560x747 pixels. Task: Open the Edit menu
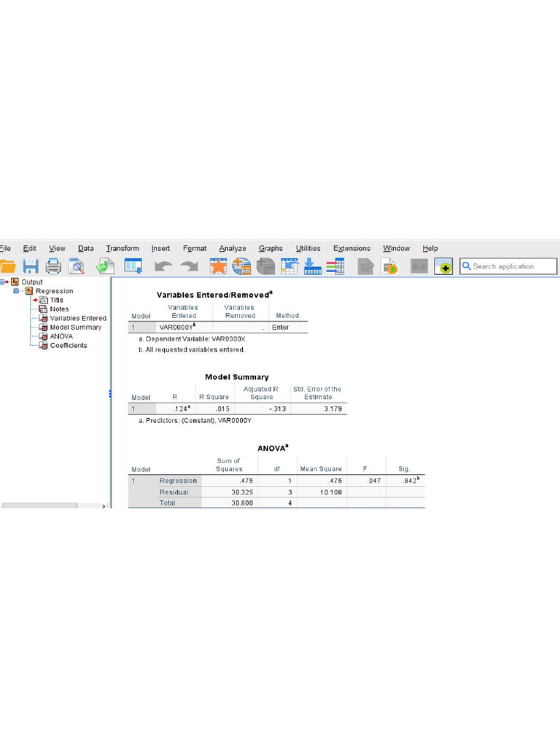tap(29, 248)
